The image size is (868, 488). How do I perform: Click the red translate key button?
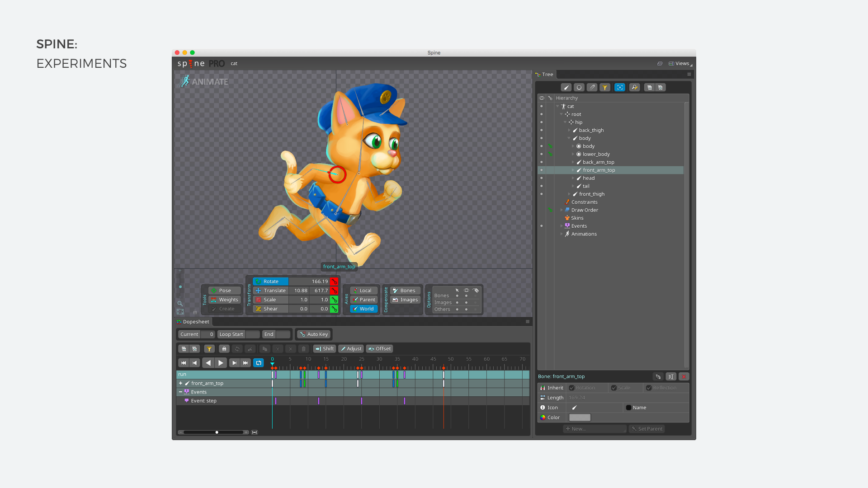[334, 291]
